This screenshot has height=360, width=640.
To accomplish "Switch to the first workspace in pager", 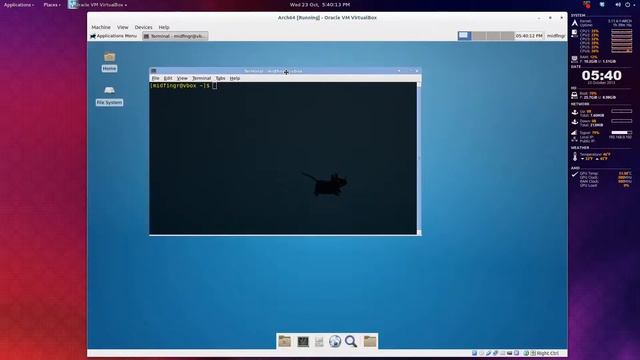I will coord(464,36).
